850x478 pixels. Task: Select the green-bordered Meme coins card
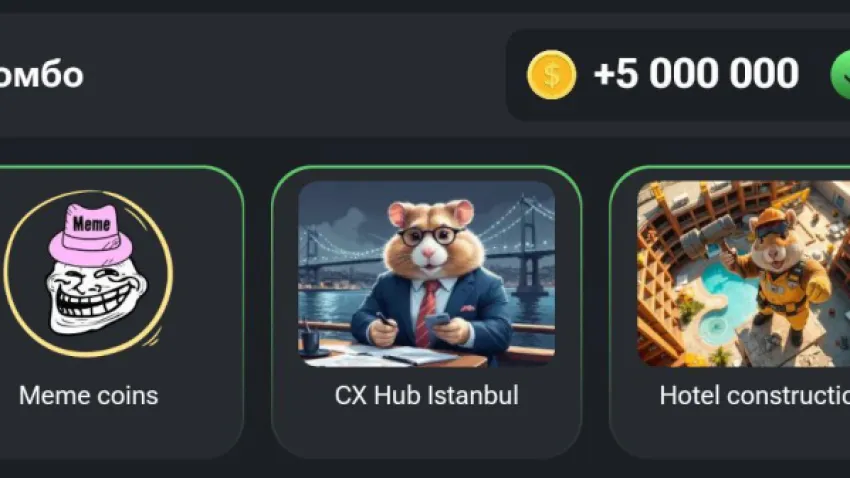tap(121, 312)
